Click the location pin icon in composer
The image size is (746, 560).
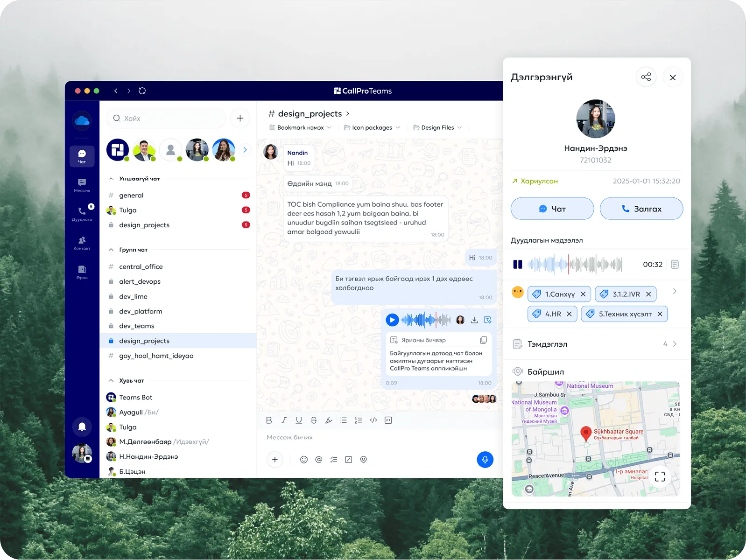(x=364, y=460)
